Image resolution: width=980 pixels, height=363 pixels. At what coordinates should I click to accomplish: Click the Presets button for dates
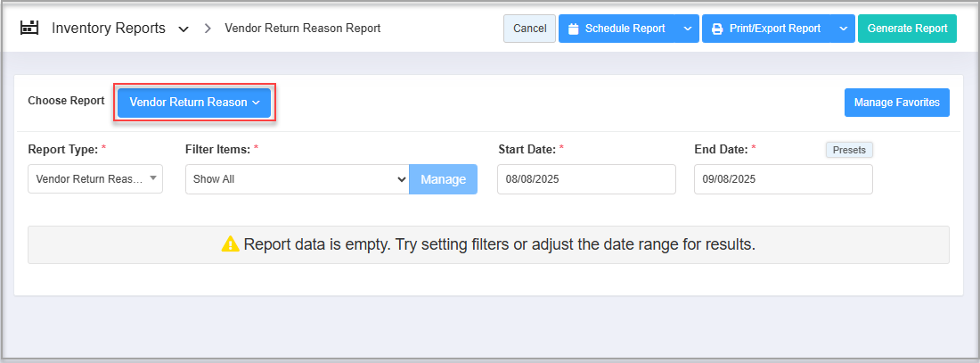coord(849,150)
